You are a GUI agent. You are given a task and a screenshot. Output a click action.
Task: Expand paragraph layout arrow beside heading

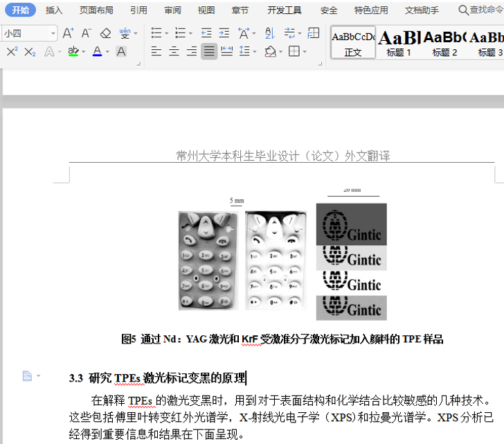click(x=39, y=375)
